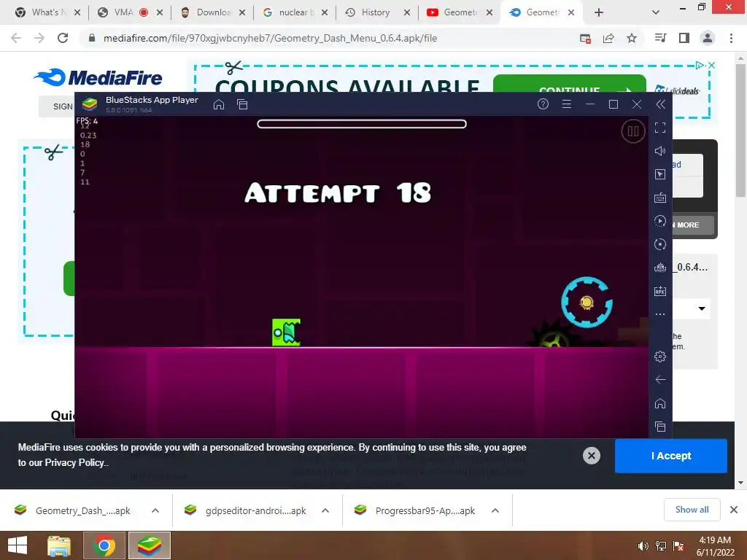Screen dimensions: 747x560
Task: Click sync operations icon in BlueStacks sidebar
Action: tap(659, 244)
